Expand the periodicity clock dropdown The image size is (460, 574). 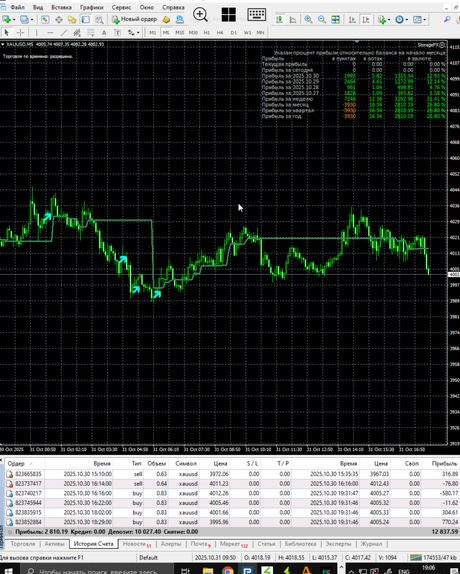pos(407,20)
